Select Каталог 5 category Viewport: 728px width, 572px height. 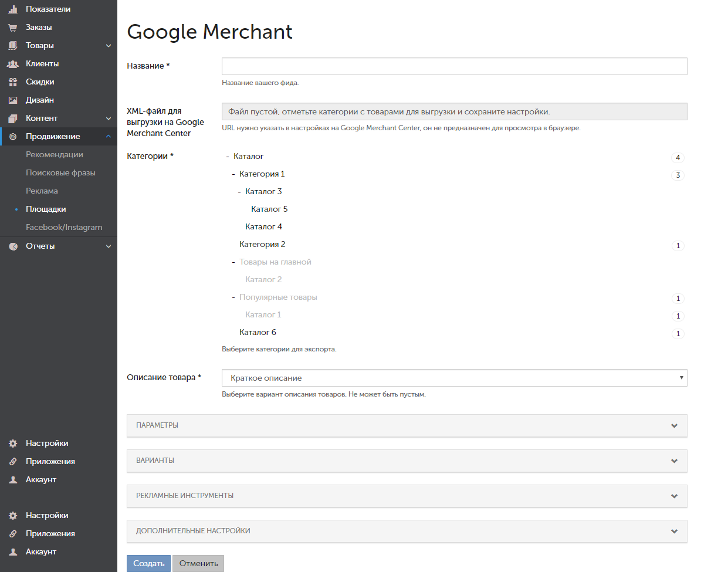click(269, 209)
